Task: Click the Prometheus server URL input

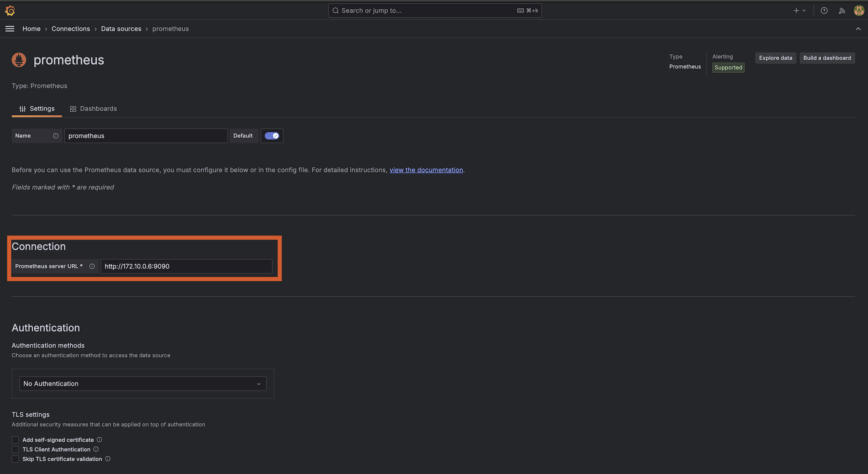Action: pos(186,266)
